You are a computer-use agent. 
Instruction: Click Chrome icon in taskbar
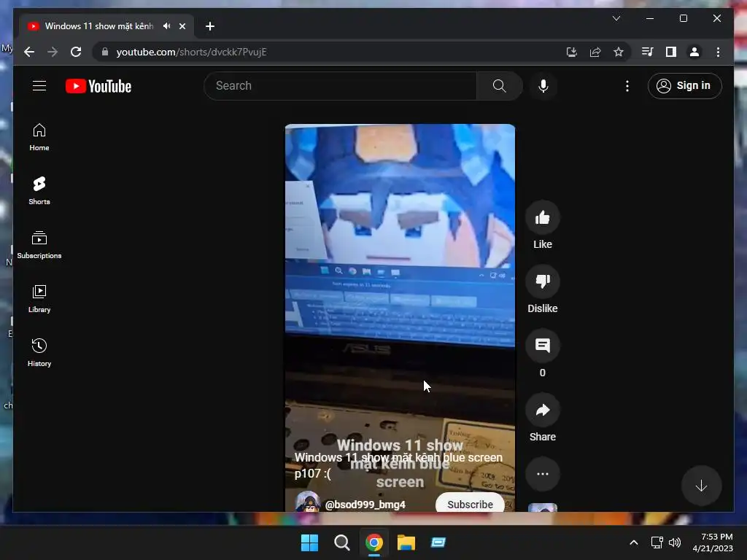pos(374,542)
